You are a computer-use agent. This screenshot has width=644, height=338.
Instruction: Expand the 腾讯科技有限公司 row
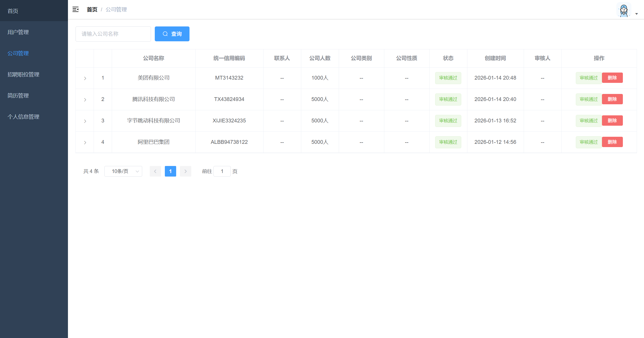point(85,100)
